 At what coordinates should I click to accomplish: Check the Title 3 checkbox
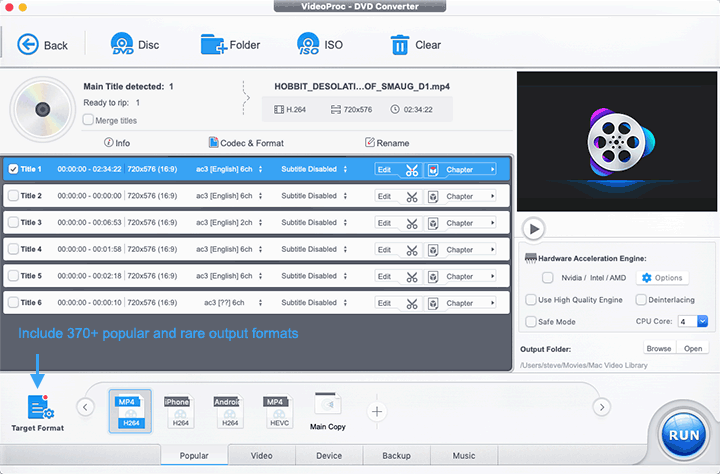pos(13,222)
